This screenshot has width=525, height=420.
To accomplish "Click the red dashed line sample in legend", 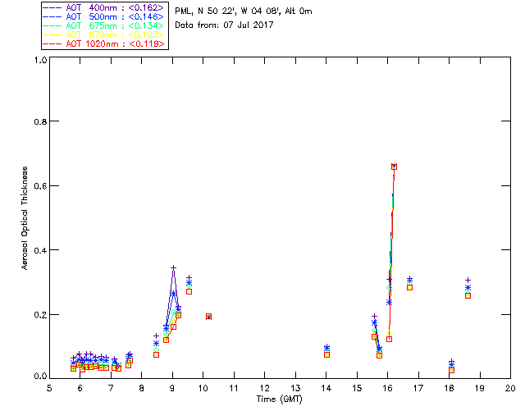I will pos(52,43).
